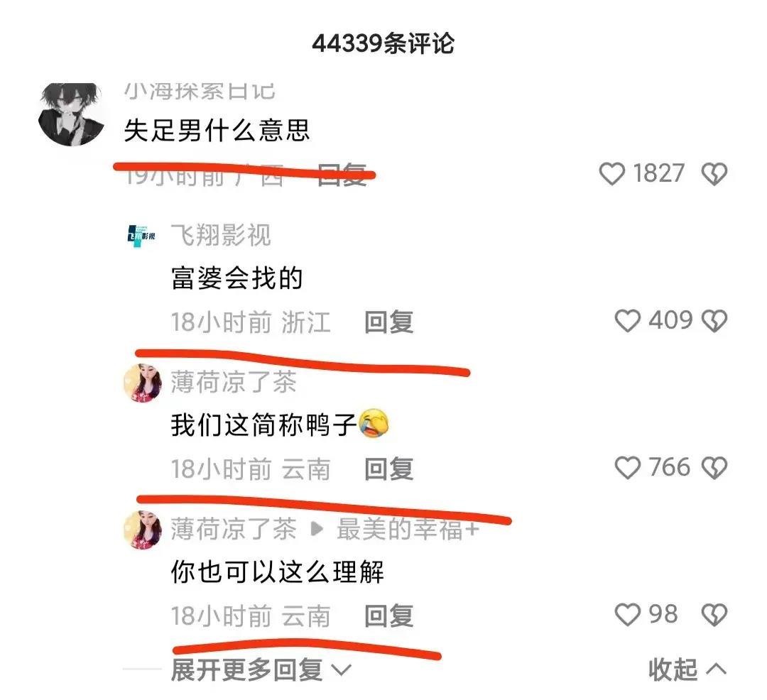This screenshot has width=767, height=700.
Task: Like the 你也可以这么理解 reply
Action: (628, 615)
